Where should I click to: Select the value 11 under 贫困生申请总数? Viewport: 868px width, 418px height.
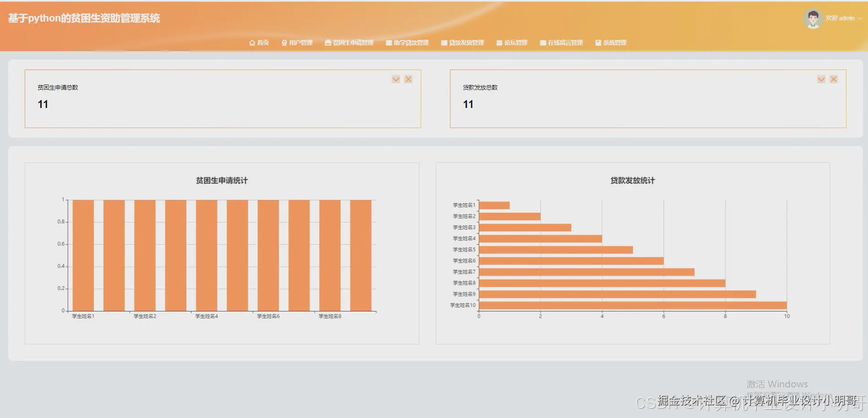coord(43,104)
